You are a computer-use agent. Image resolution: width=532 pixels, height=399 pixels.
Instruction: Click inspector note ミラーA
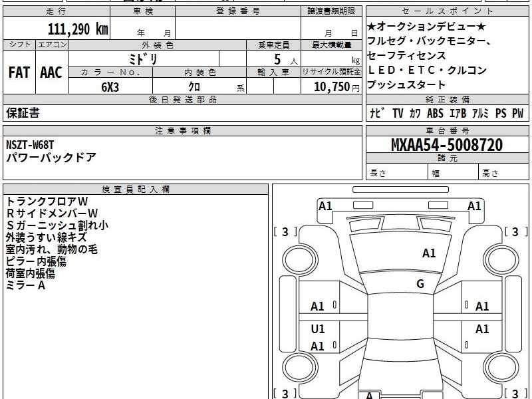click(26, 285)
